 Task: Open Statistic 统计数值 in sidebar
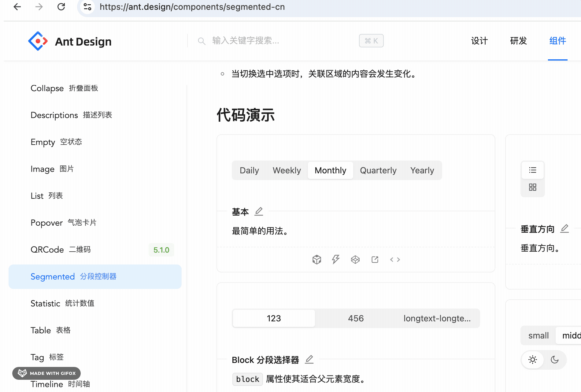(x=95, y=304)
